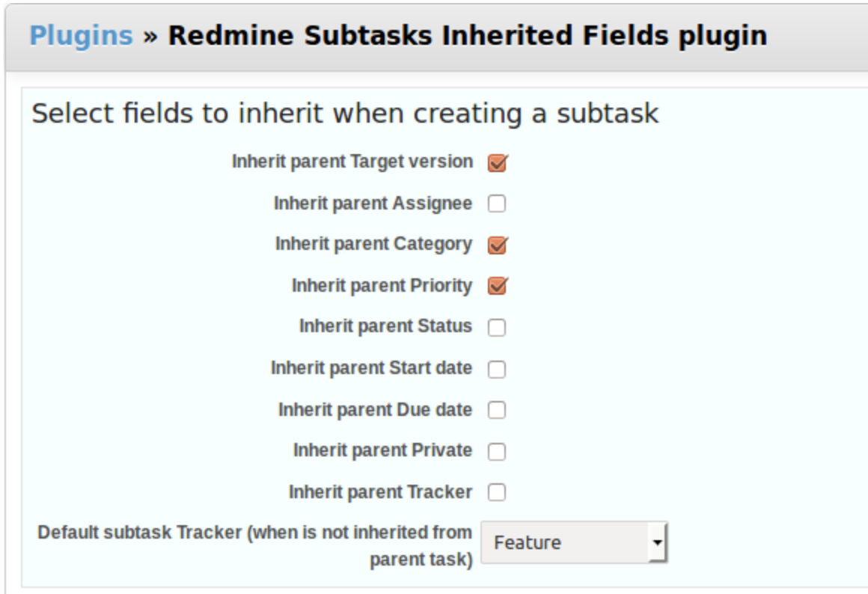Disable the Inherit parent Priority checkbox
868x594 pixels.
pos(497,286)
